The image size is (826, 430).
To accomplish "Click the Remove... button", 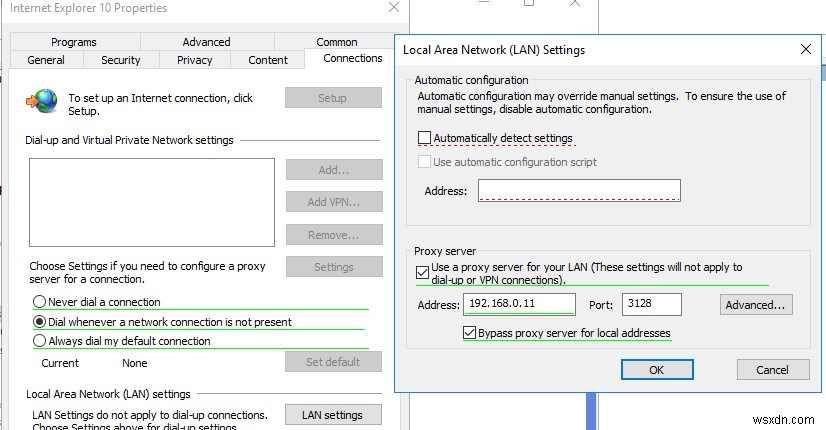I will coord(334,235).
